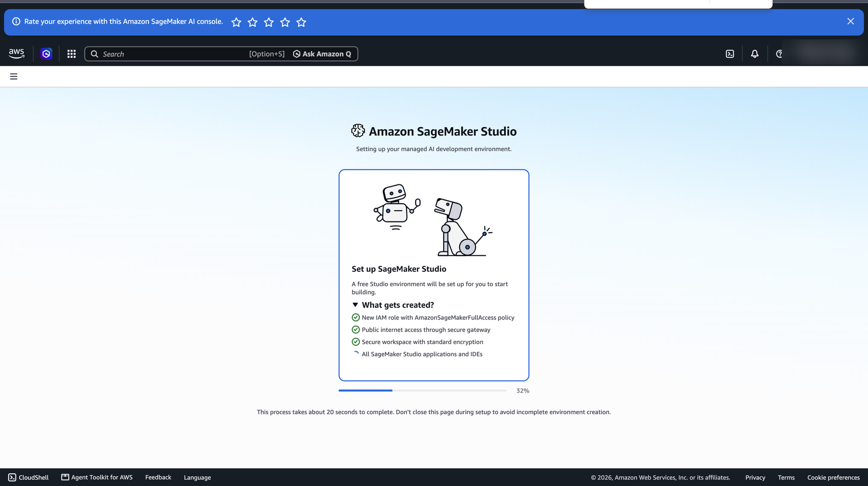The image size is (868, 486).
Task: Rate experience with the fourth star
Action: coord(285,22)
